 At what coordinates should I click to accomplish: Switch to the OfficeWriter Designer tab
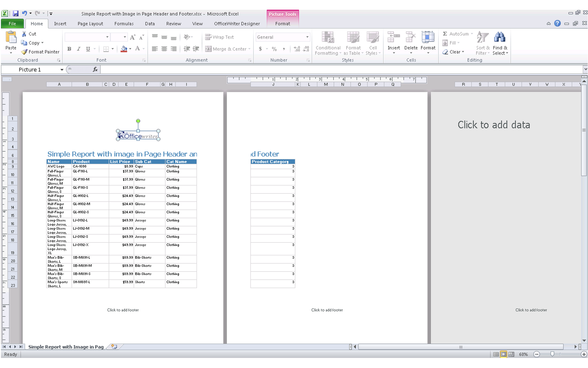(237, 24)
